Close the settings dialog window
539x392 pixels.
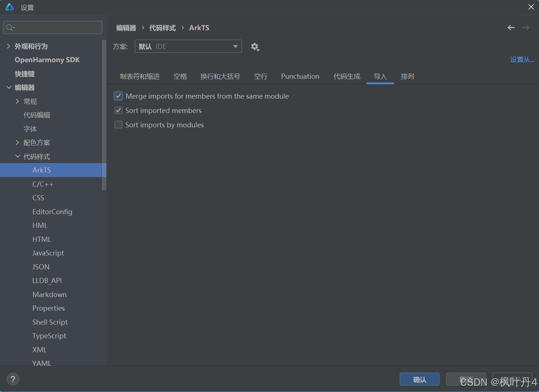tap(531, 7)
